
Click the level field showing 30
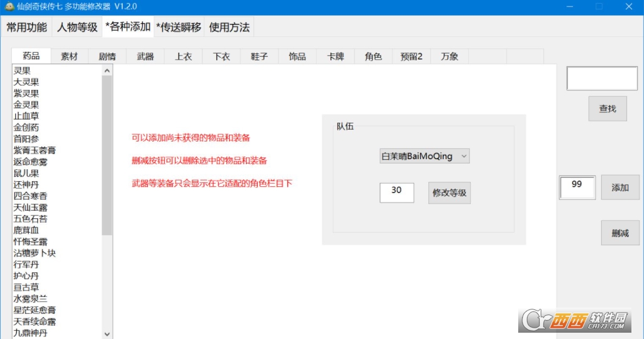397,192
